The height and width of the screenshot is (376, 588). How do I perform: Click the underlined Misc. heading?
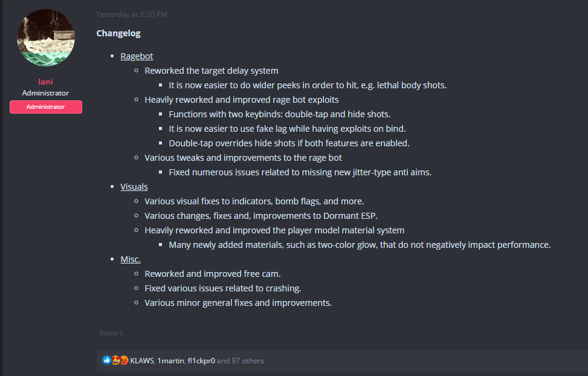pyautogui.click(x=131, y=259)
